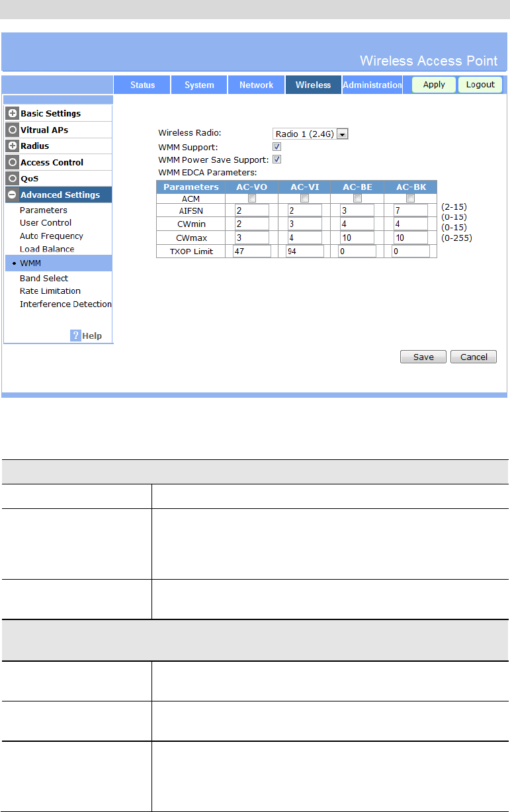This screenshot has height=812, width=510.
Task: Click the CWmin field for AC-VI
Action: (x=304, y=224)
